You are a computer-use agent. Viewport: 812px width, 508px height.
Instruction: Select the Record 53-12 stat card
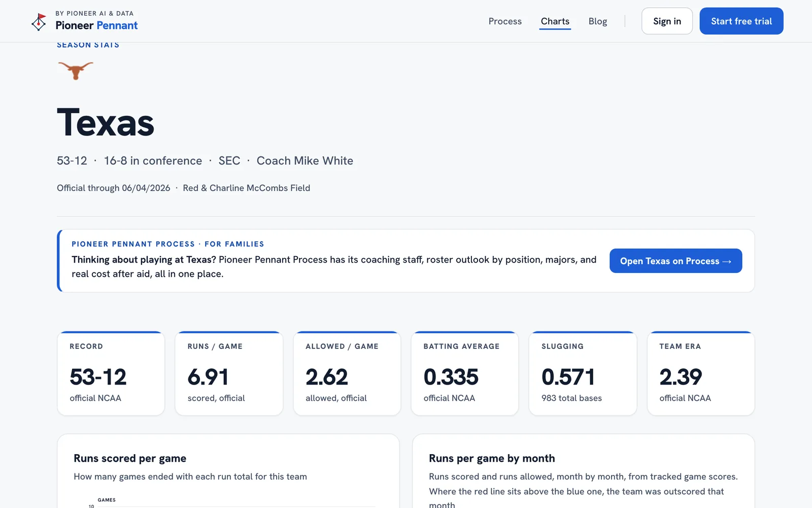pyautogui.click(x=111, y=373)
